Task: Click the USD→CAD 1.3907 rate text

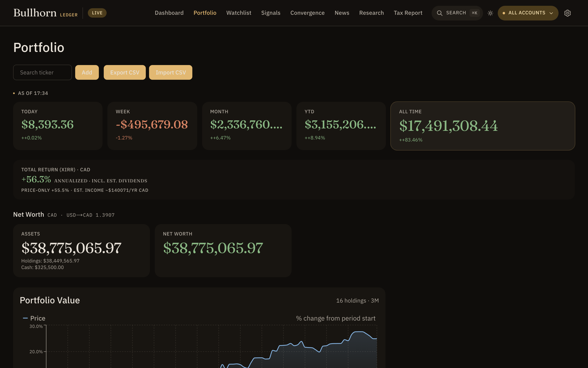Action: (91, 215)
